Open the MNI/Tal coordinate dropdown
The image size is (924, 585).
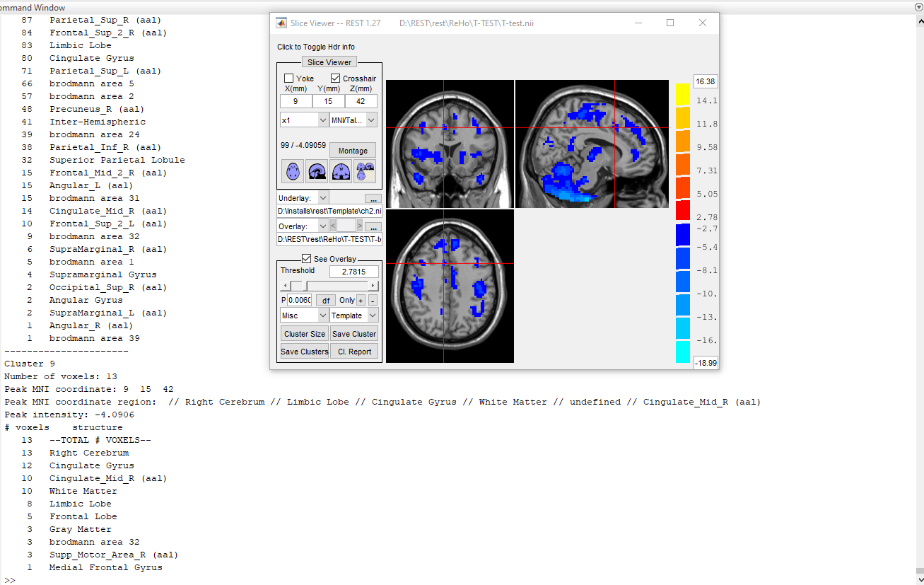pos(353,120)
